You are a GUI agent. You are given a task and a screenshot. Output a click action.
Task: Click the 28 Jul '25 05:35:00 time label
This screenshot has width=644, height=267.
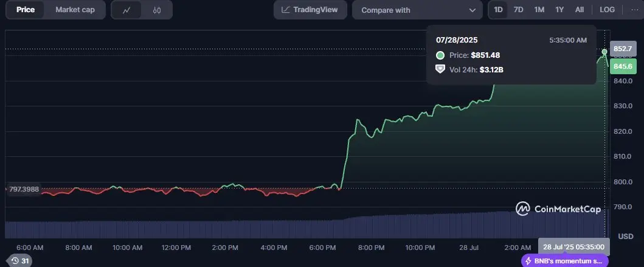(574, 247)
